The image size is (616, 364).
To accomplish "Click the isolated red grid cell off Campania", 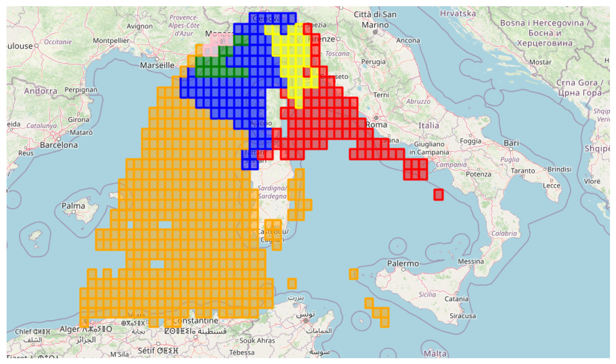I will [x=438, y=194].
